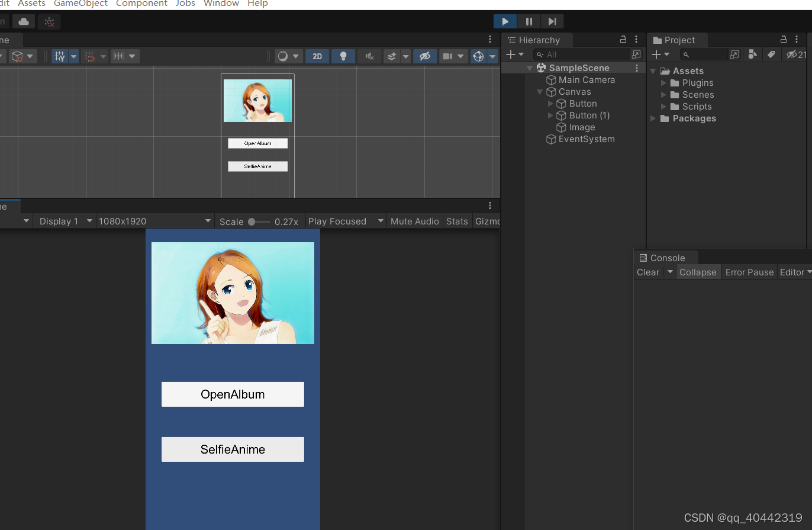This screenshot has width=812, height=530.
Task: Click the OpenAlbum button in Game view
Action: point(233,394)
